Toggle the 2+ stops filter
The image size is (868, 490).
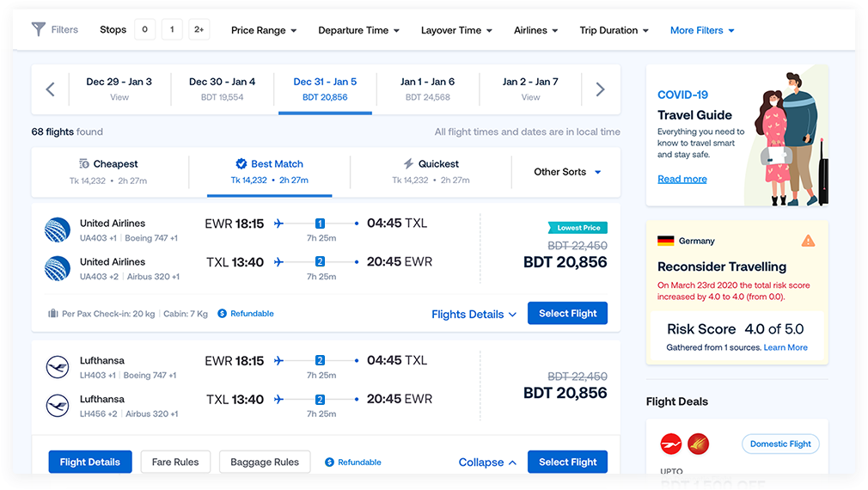pyautogui.click(x=199, y=30)
